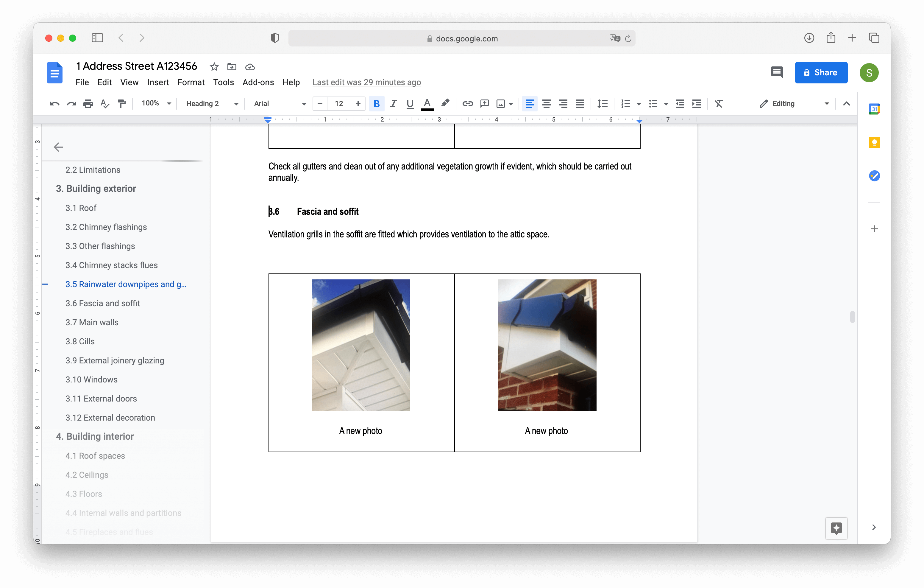Star the document
Screen dimensions: 924x588
click(214, 67)
